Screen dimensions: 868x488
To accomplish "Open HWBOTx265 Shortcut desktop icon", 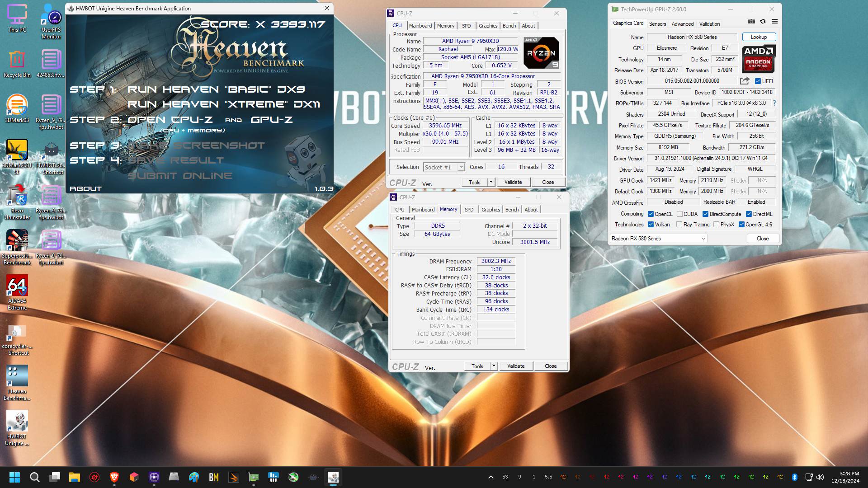I will (51, 157).
